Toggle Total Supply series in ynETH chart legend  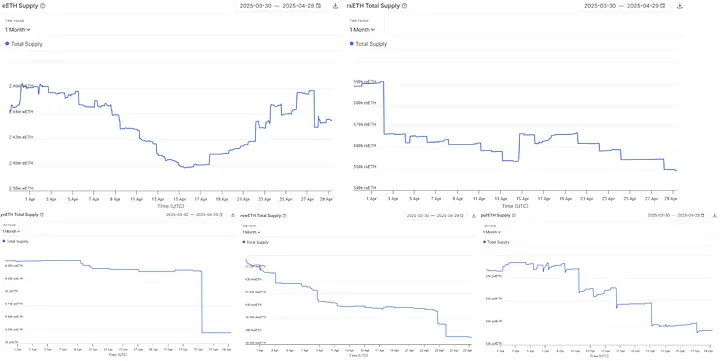click(x=15, y=241)
